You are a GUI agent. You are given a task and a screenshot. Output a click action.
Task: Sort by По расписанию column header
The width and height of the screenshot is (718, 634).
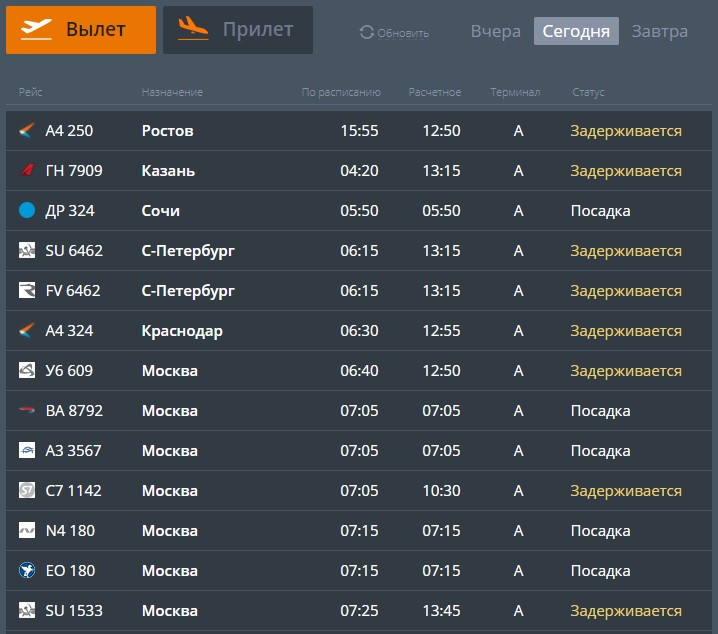[x=341, y=92]
